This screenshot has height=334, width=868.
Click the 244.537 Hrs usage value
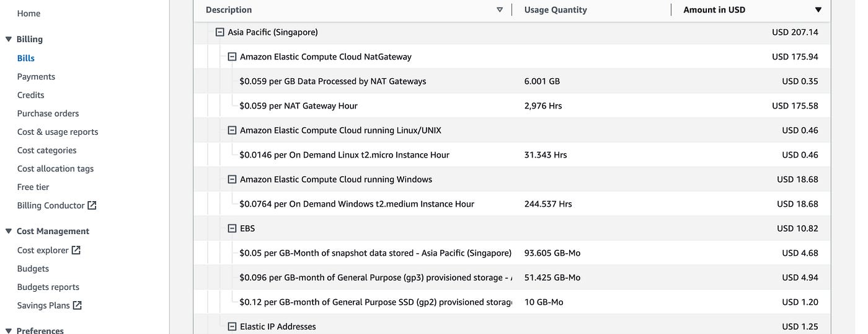coord(548,204)
